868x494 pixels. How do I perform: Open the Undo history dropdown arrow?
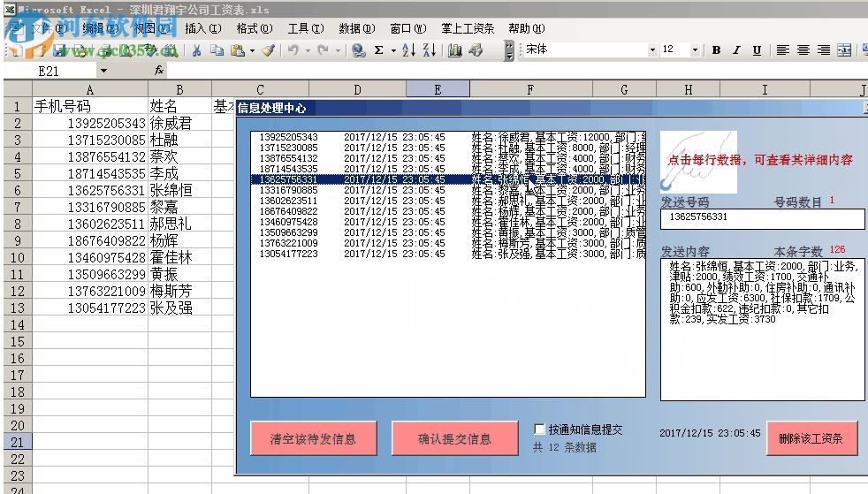(308, 50)
